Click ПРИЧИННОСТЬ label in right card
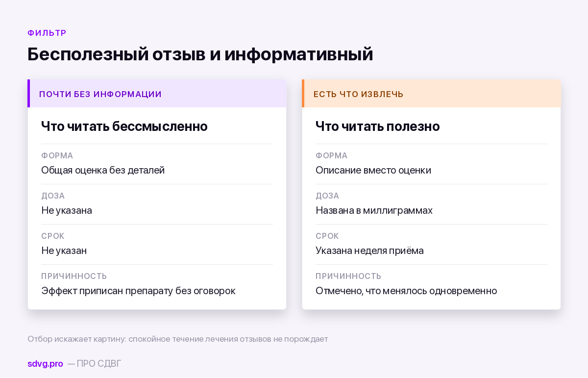The image size is (588, 378). tap(348, 276)
